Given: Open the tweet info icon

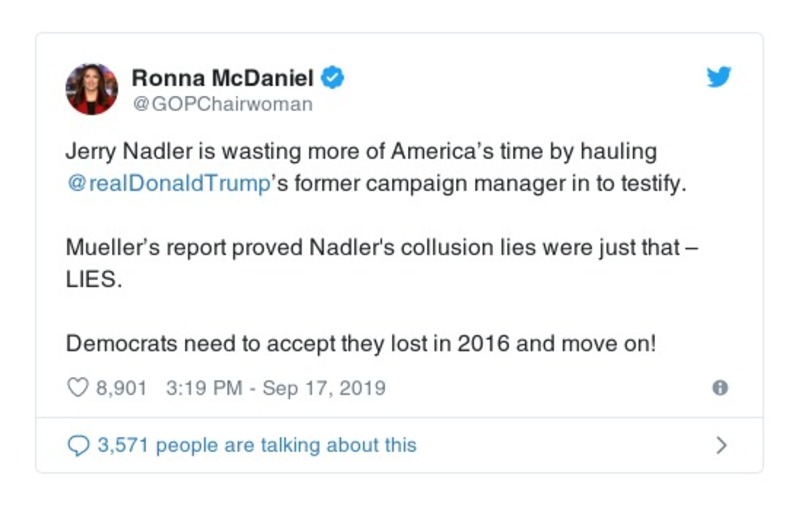Looking at the screenshot, I should pos(719,388).
